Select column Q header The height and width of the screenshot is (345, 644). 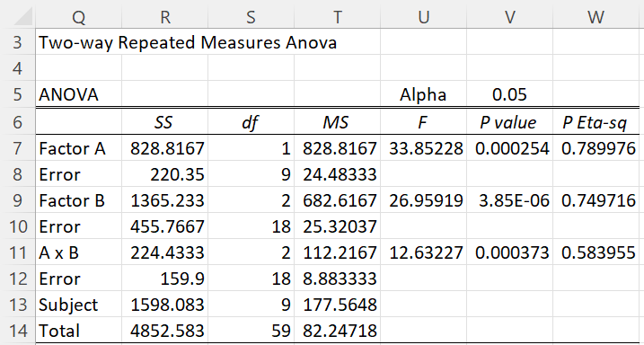click(78, 17)
